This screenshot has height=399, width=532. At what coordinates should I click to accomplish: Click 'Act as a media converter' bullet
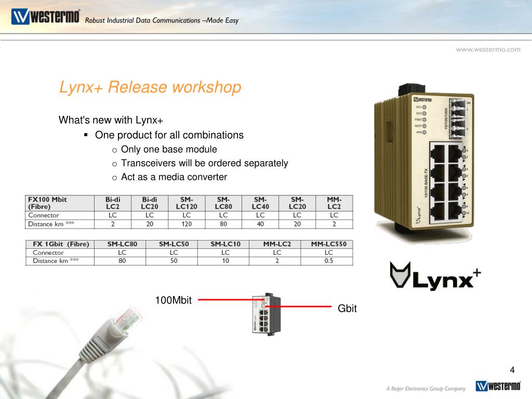pos(174,177)
